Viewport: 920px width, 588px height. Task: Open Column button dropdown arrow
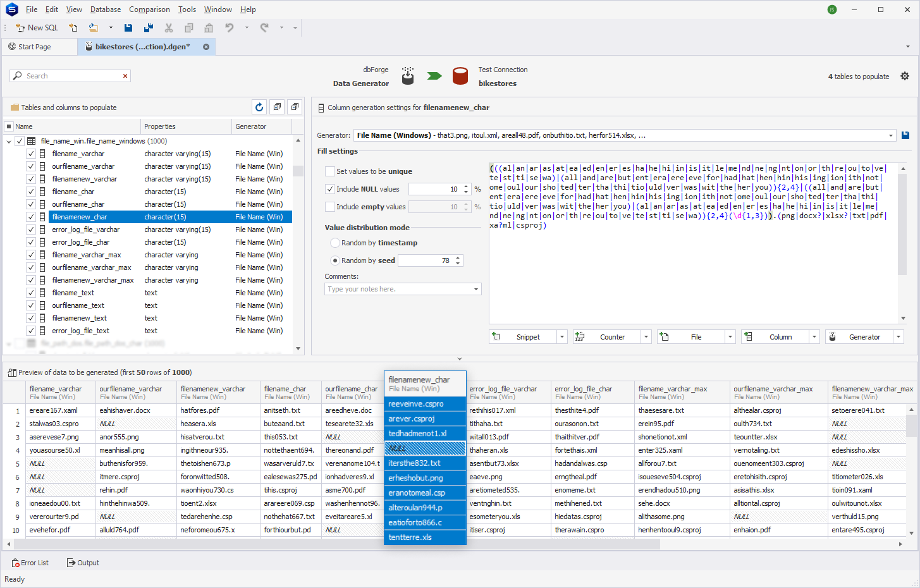pyautogui.click(x=814, y=337)
